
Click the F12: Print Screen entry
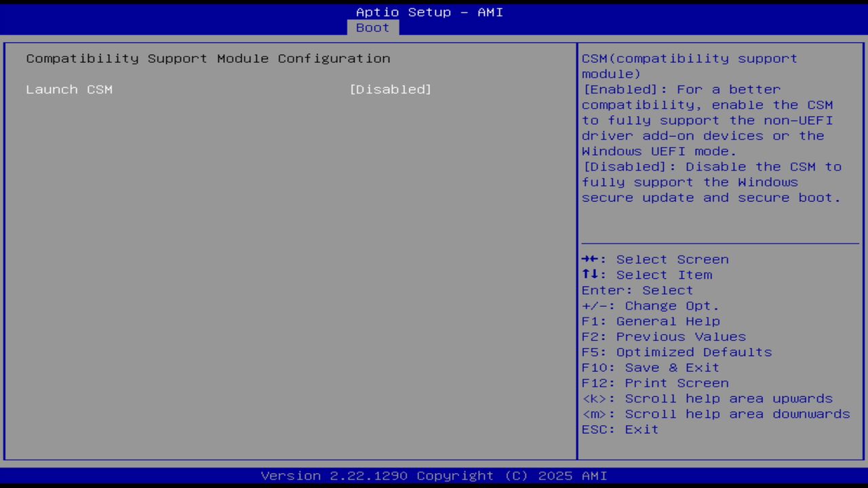pyautogui.click(x=655, y=382)
